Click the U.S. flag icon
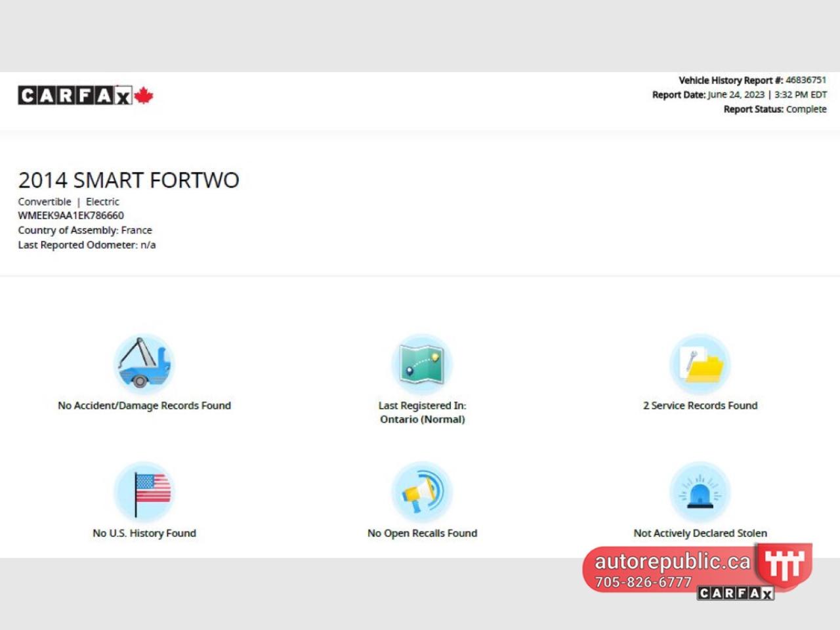This screenshot has height=630, width=840. click(144, 492)
